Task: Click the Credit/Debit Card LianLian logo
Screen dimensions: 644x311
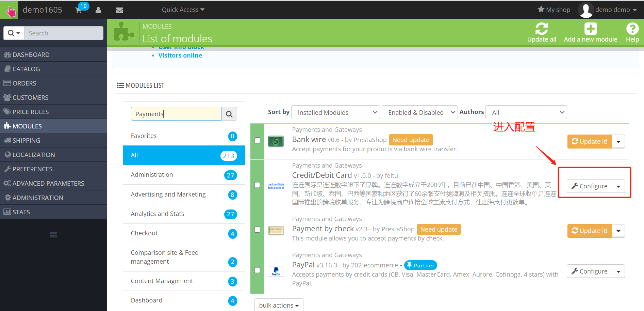Action: pyautogui.click(x=276, y=186)
